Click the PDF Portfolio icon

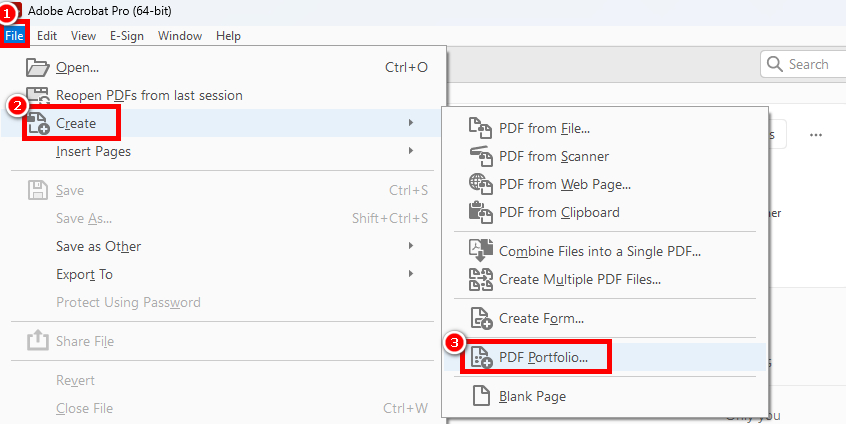coord(482,357)
